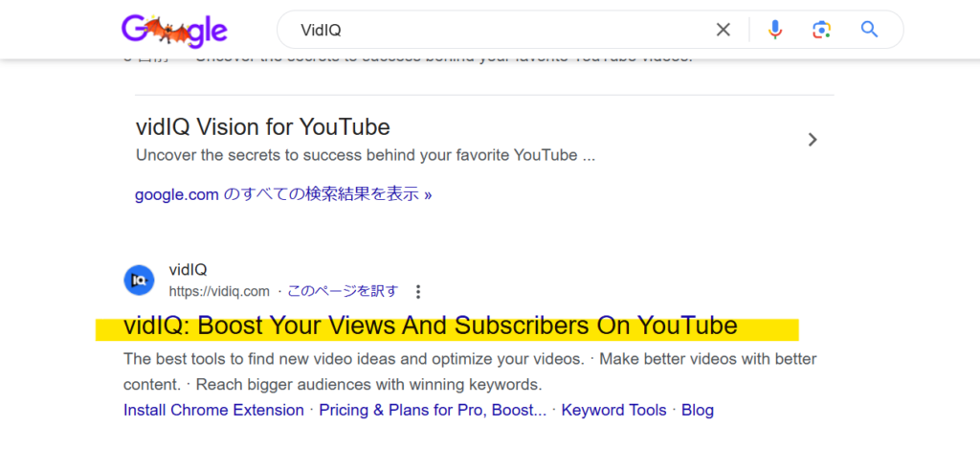Screen dimensions: 980x472
Task: Open Google Lens image search icon
Action: click(x=822, y=30)
